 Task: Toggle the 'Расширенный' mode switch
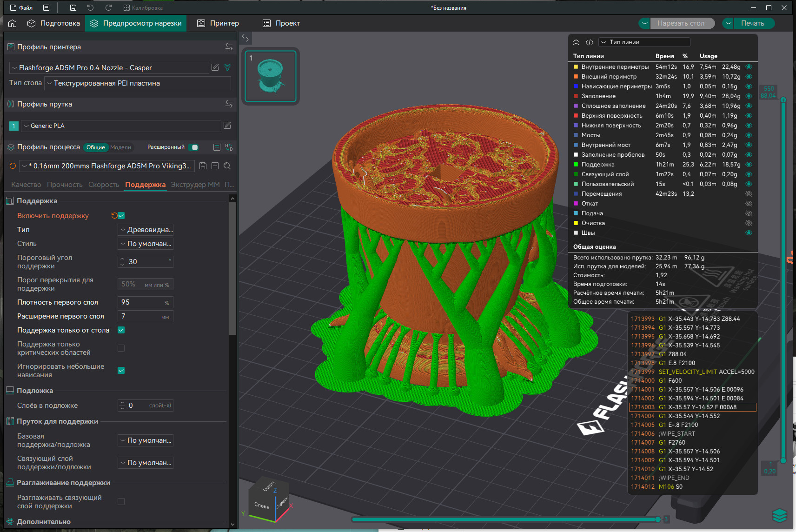click(194, 147)
